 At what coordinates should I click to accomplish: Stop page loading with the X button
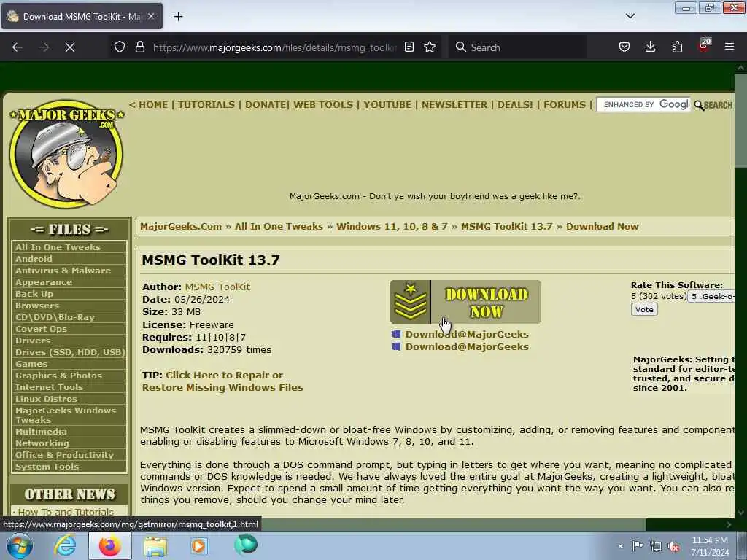[70, 47]
